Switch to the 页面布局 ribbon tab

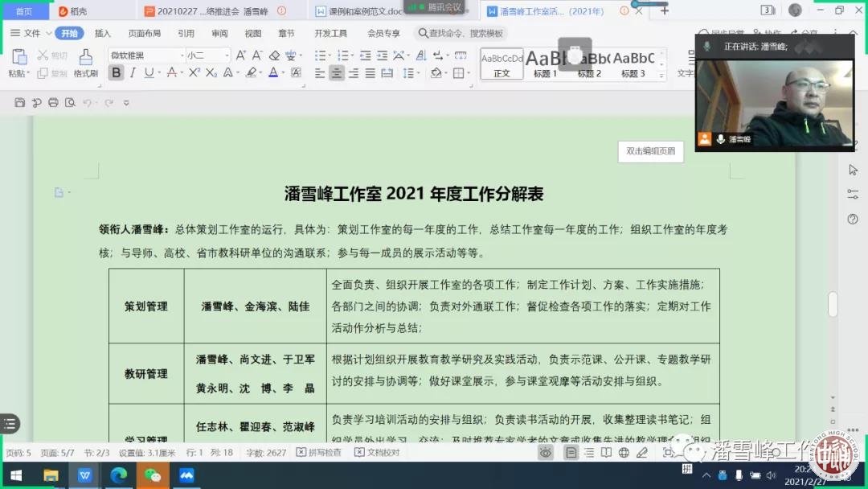(x=145, y=34)
